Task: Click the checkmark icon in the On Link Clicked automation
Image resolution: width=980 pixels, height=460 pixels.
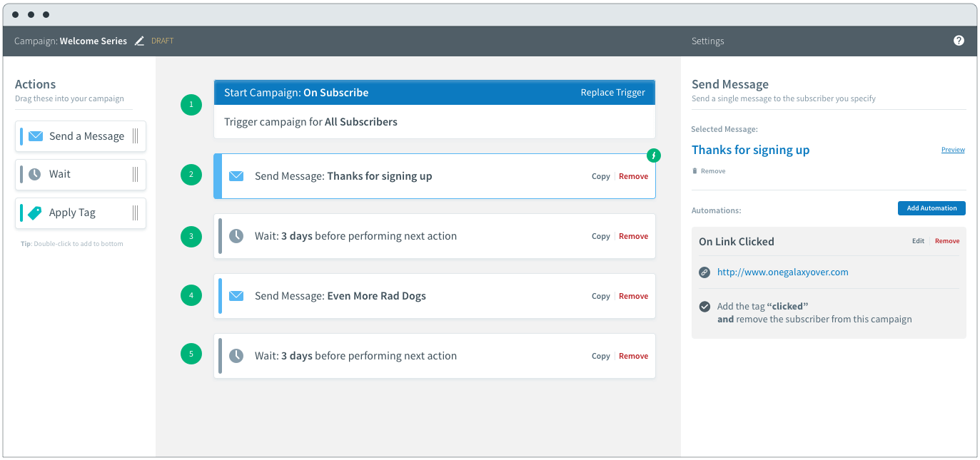Action: click(x=704, y=307)
